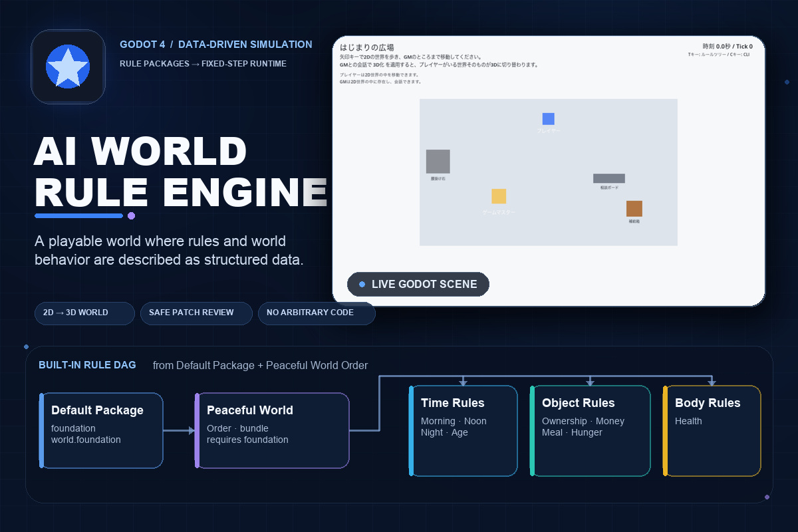Select the NO ARBITRARY CODE tag
Screen dimensions: 798x532
317,313
